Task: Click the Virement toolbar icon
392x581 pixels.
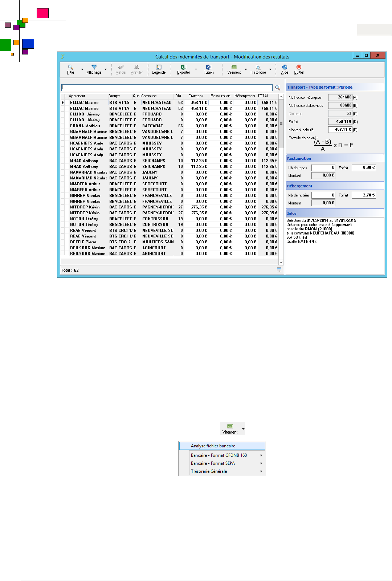Action: pos(234,67)
